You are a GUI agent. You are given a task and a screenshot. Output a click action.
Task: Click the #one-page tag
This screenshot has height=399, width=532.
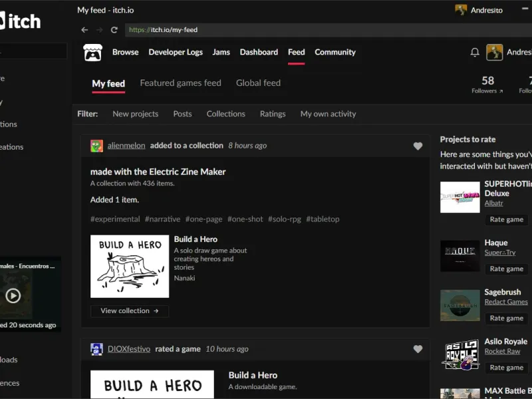point(203,219)
